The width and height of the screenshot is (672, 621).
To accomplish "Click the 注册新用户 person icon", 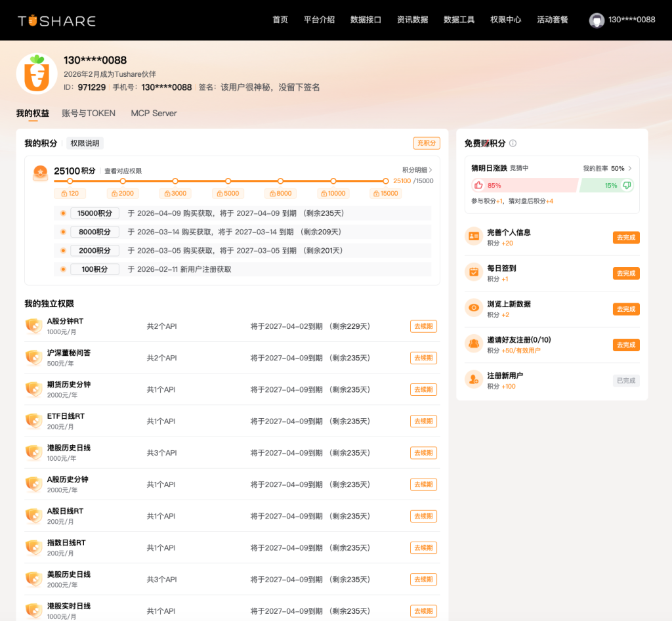I will pyautogui.click(x=474, y=379).
